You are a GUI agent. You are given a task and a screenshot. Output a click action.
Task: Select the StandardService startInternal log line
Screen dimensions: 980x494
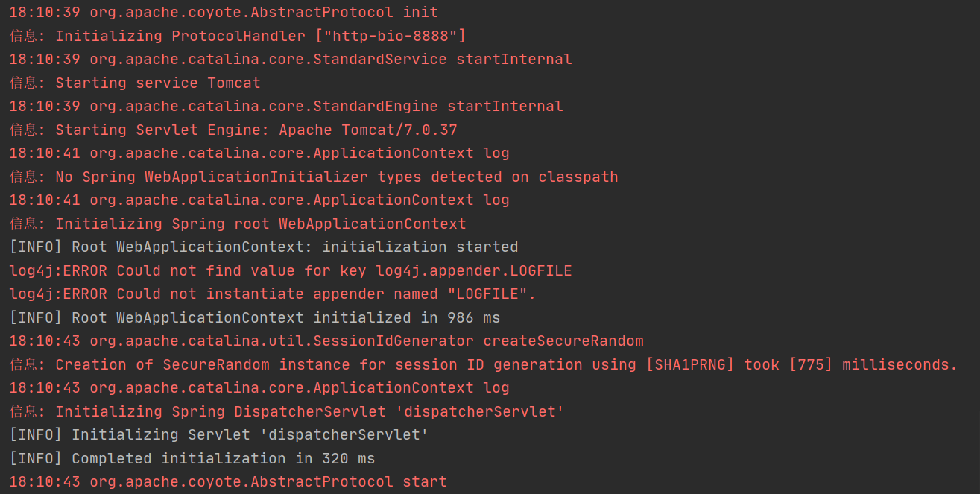(x=291, y=60)
